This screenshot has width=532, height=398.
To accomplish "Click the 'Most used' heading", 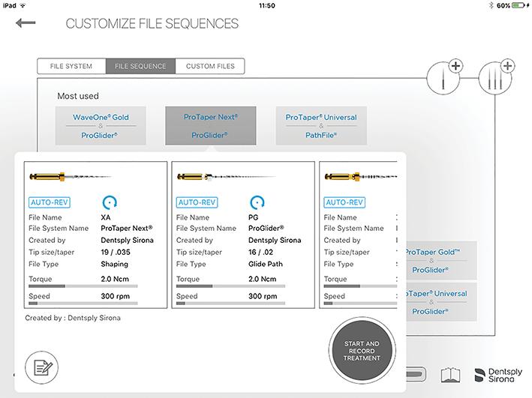I will pyautogui.click(x=78, y=96).
